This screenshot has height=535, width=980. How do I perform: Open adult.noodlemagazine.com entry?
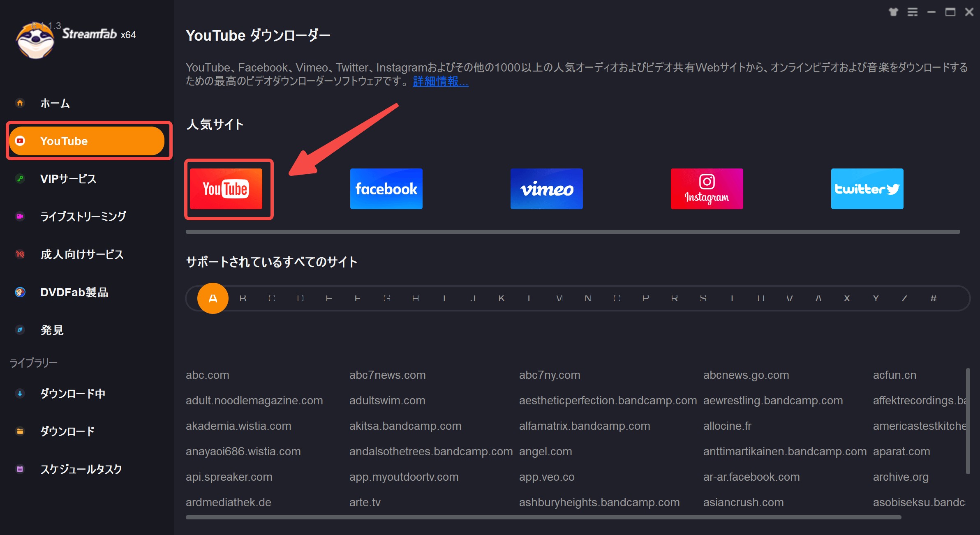tap(254, 400)
